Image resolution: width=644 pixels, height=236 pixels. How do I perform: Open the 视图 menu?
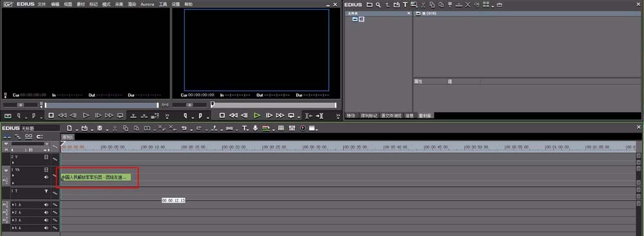pyautogui.click(x=68, y=4)
